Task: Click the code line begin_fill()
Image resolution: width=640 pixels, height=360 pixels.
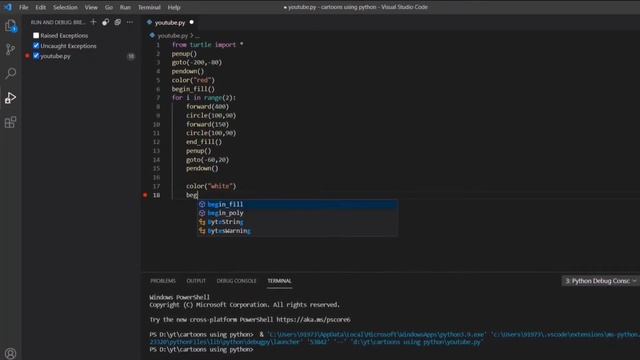Action: (193, 89)
